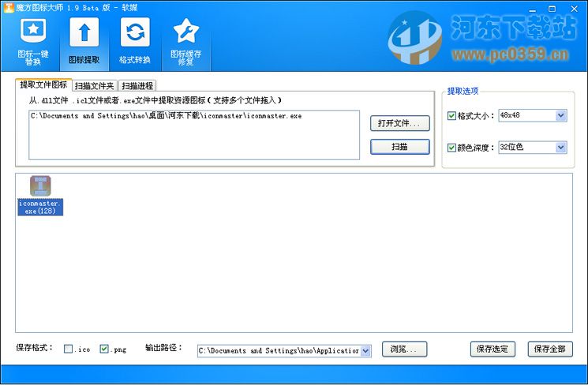Click the 浏览... browse button
This screenshot has width=588, height=385.
[x=404, y=349]
